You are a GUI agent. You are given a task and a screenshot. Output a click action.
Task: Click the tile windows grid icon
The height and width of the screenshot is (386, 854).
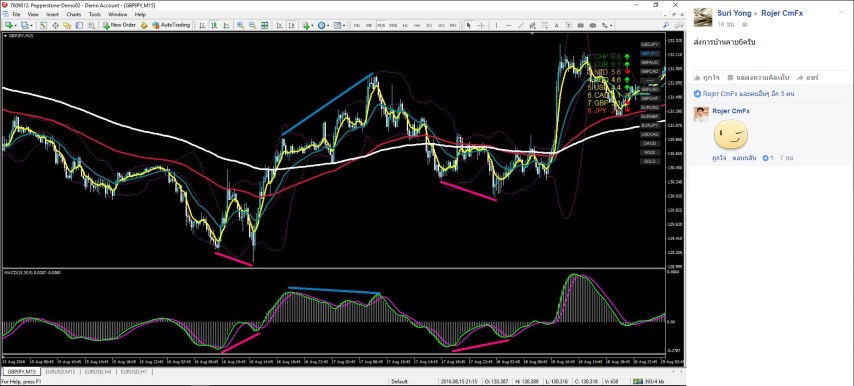(264, 25)
